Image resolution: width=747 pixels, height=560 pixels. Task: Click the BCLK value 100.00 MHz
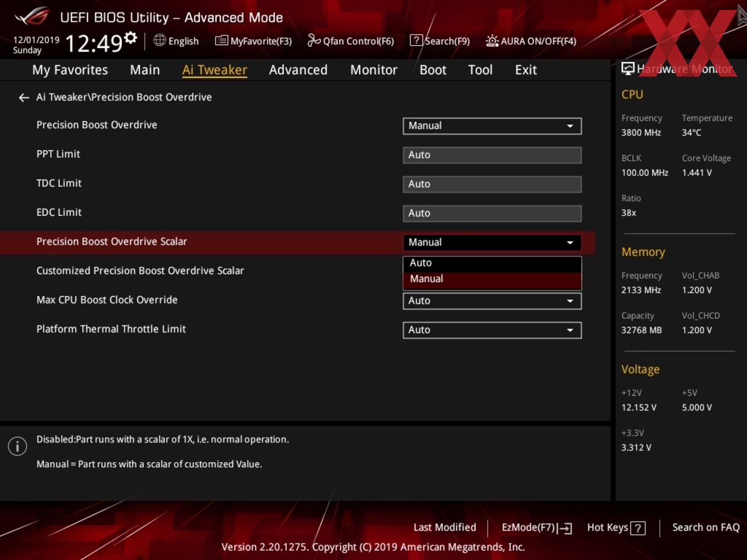pyautogui.click(x=645, y=173)
